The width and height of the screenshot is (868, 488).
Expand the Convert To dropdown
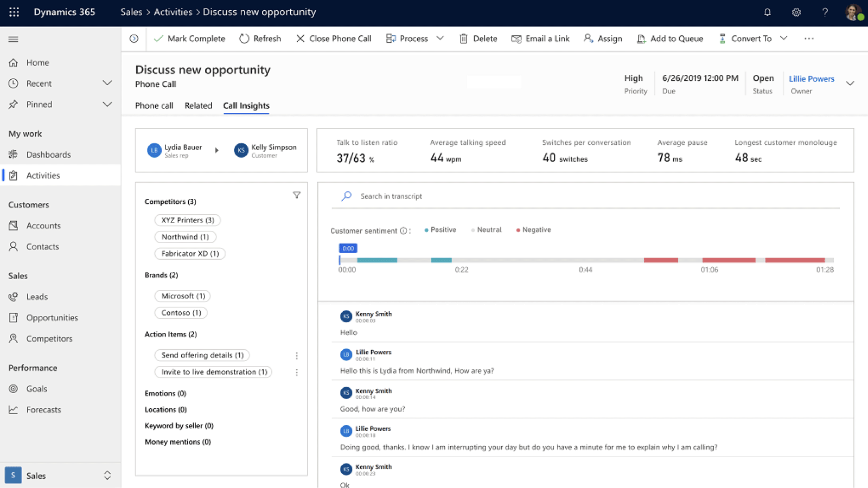point(784,38)
